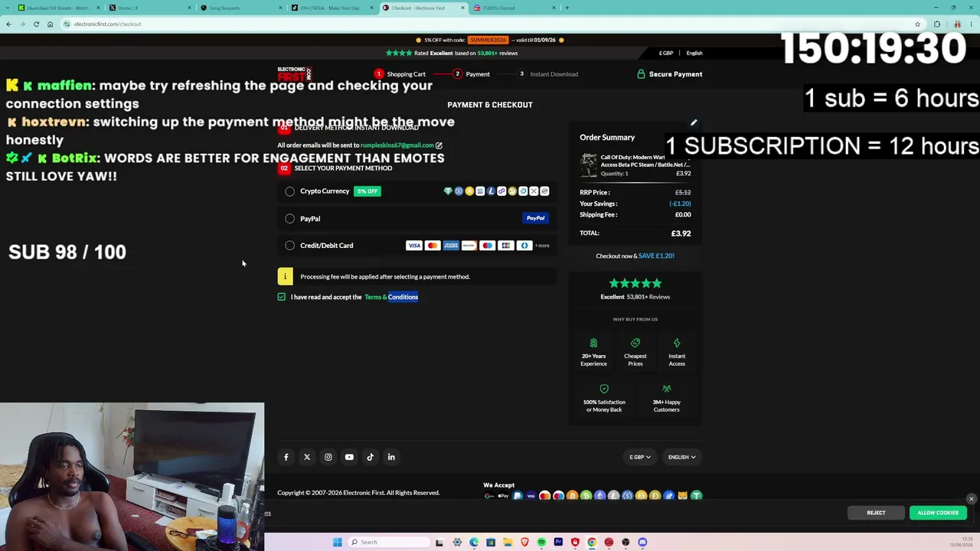This screenshot has width=980, height=551.
Task: Visit the Electronic First TikTok page
Action: click(371, 457)
